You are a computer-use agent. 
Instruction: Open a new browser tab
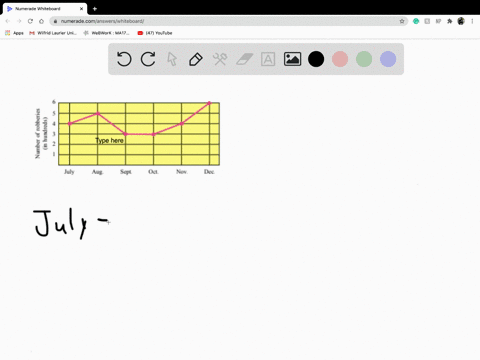95,9
